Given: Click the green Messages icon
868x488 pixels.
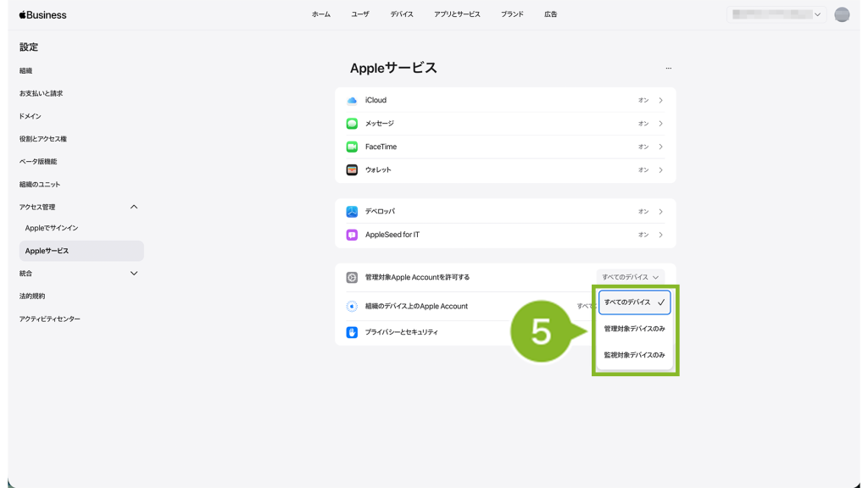Looking at the screenshot, I should point(352,124).
